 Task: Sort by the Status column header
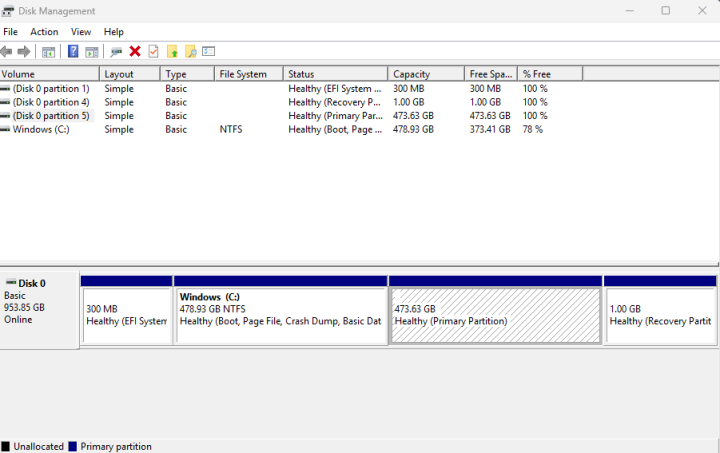tap(336, 74)
